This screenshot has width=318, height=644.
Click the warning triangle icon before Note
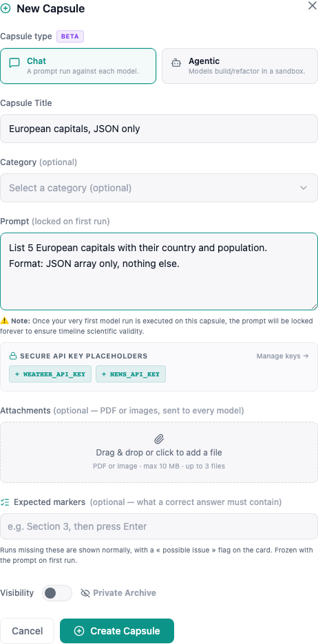click(x=5, y=321)
